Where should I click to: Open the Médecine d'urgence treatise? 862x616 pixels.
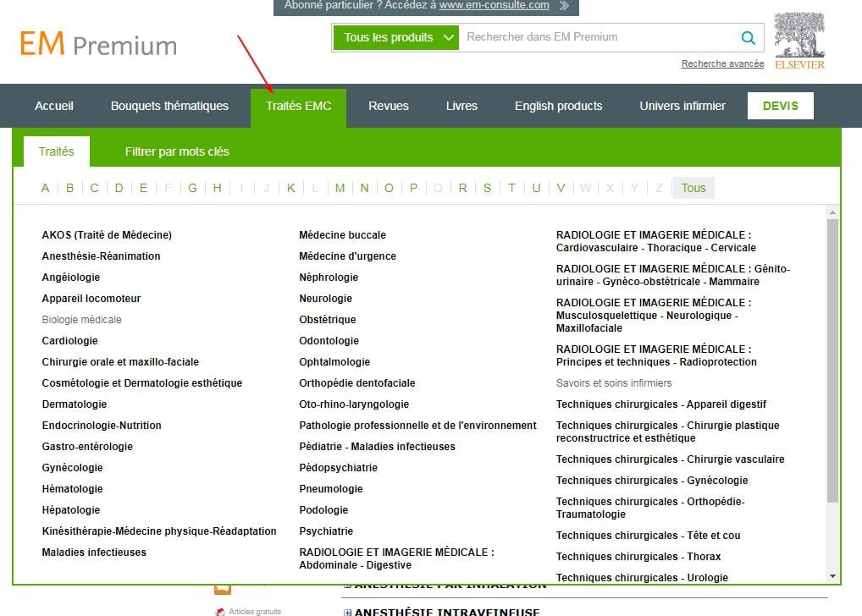click(x=347, y=256)
